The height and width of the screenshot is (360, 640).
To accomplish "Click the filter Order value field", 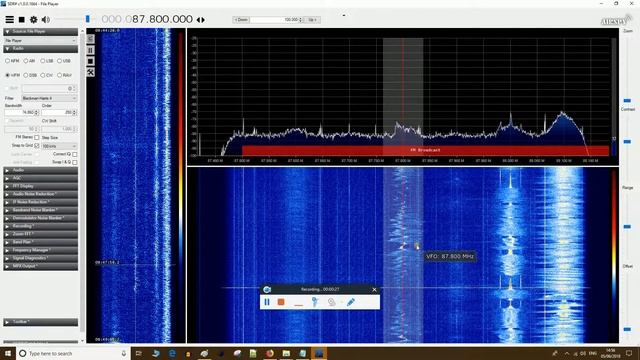I will pos(59,112).
